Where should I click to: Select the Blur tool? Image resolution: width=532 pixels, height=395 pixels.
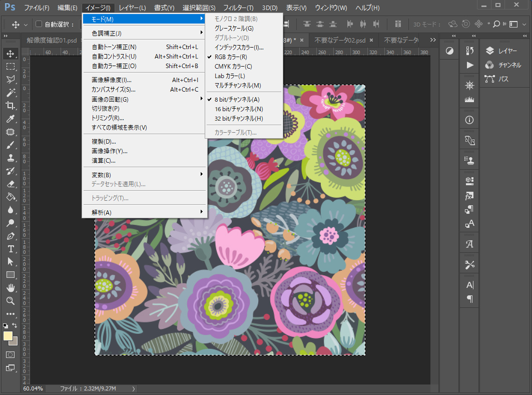click(x=11, y=210)
